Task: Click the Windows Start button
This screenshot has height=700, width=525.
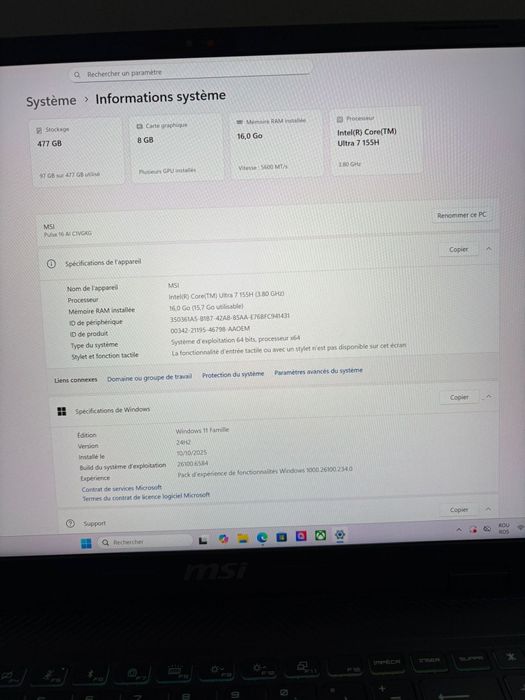Action: pos(86,543)
